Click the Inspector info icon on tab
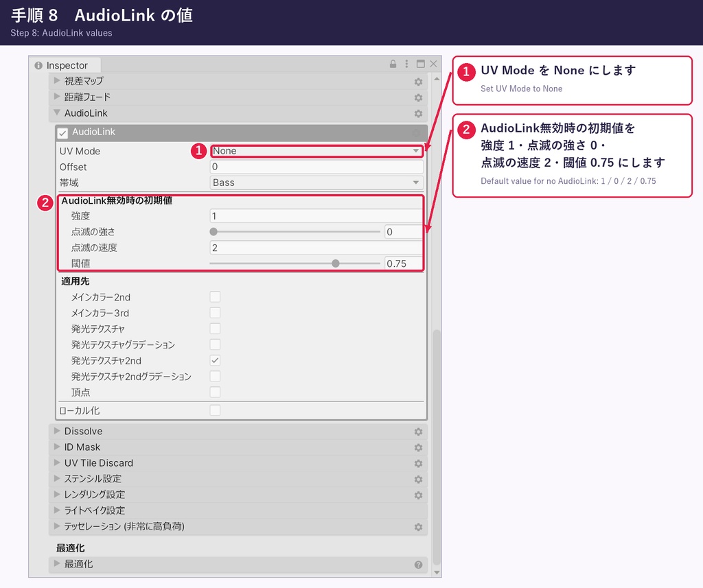 (x=38, y=65)
